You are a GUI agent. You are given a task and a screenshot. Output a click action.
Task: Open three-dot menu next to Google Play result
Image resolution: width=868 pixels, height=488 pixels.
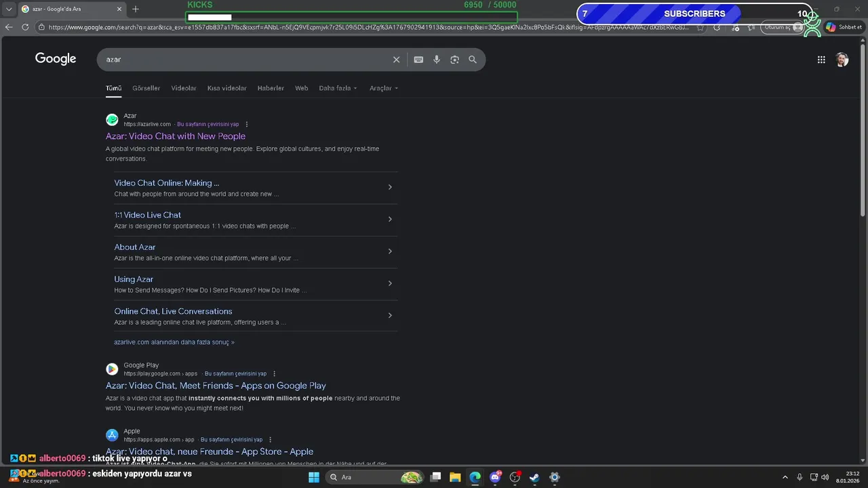[x=274, y=374]
